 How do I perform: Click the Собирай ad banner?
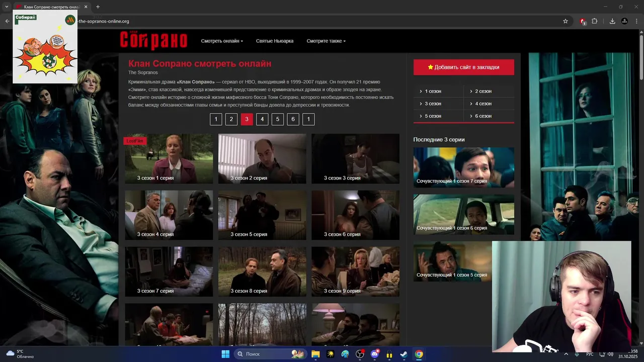click(45, 47)
